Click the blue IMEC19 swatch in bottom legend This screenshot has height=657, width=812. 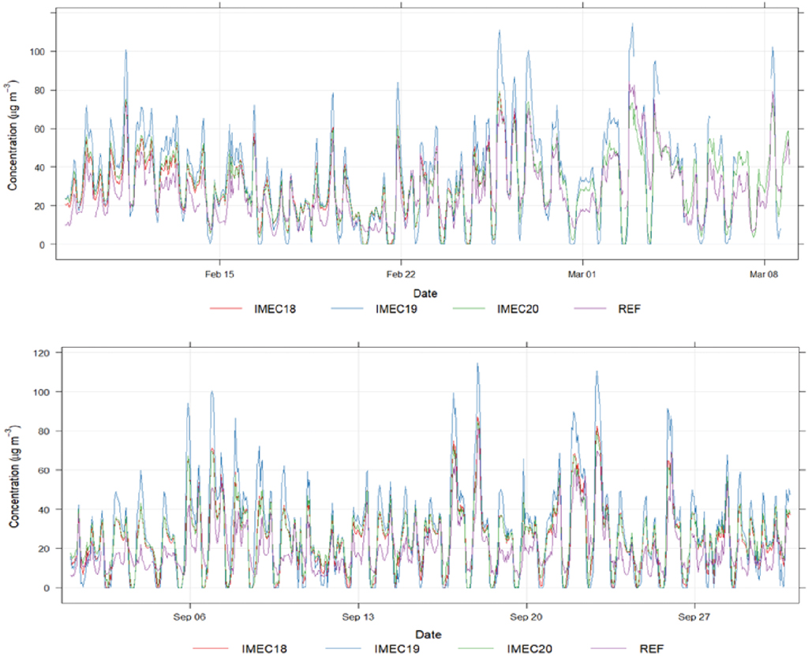[342, 648]
